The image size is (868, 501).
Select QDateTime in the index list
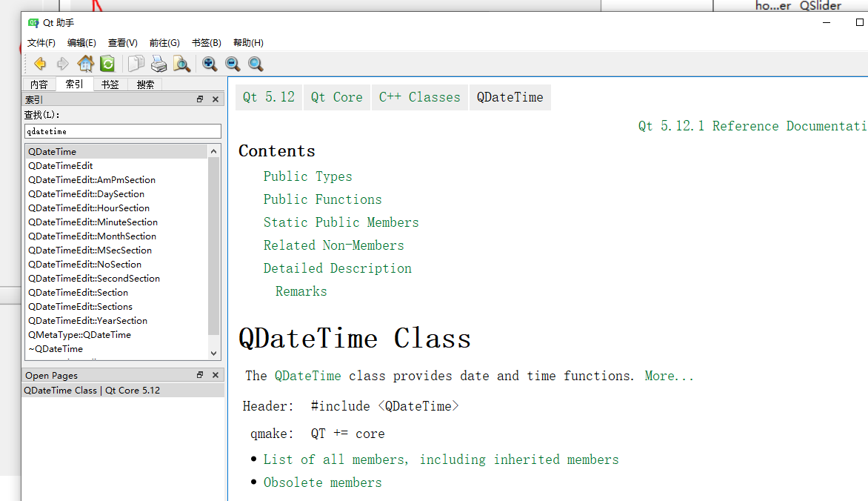pos(116,151)
